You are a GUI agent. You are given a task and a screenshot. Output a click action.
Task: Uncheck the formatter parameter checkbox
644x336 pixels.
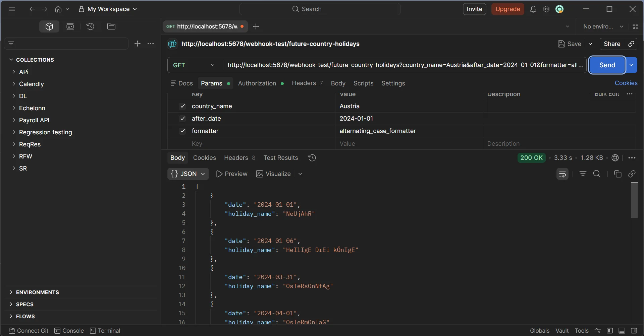(182, 131)
